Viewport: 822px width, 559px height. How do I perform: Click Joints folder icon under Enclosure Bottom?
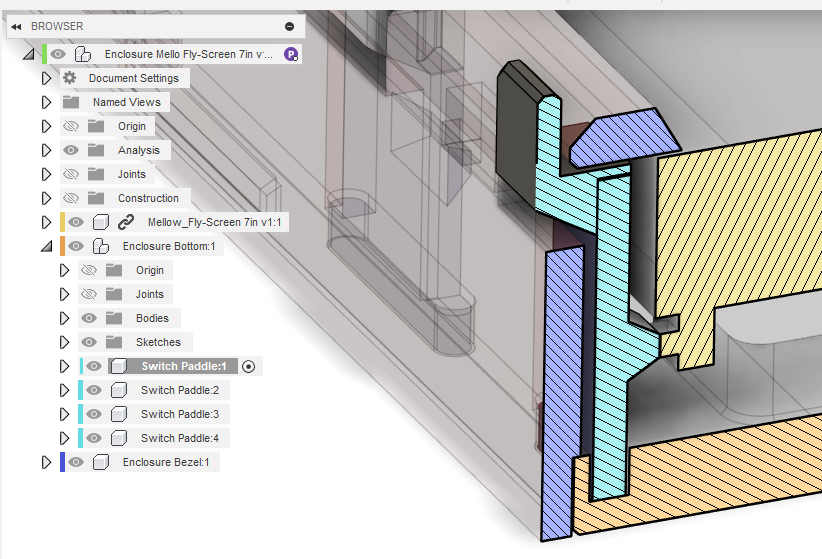114,294
